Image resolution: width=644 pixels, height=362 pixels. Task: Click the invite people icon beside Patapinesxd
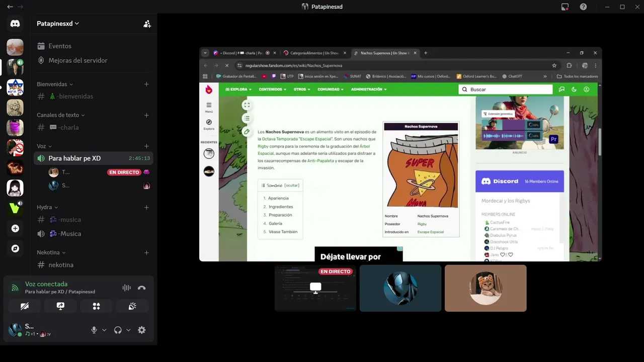pos(147,24)
